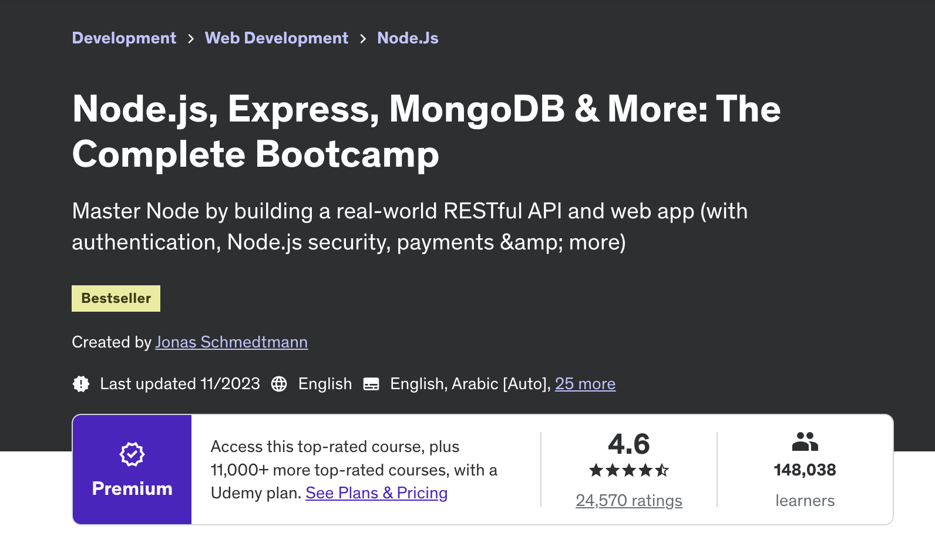
Task: Click chevron after Development breadcrumb
Action: (191, 39)
